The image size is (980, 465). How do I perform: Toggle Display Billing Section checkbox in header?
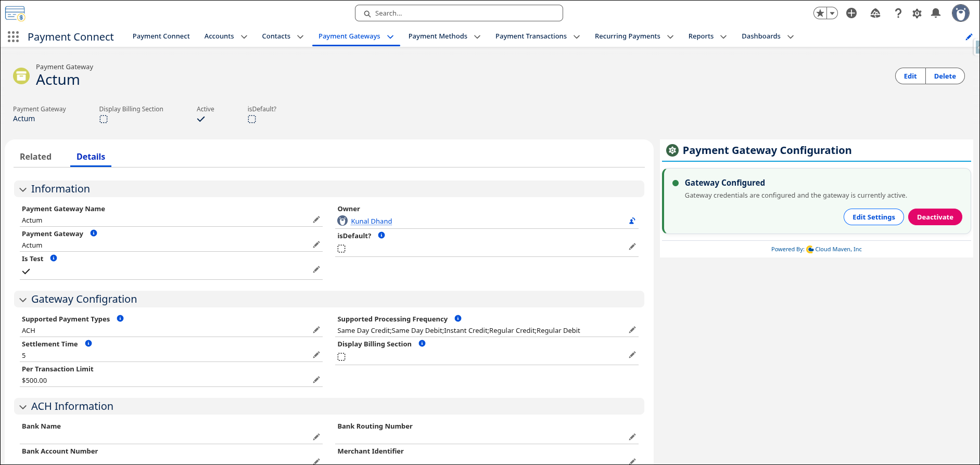pyautogui.click(x=104, y=119)
